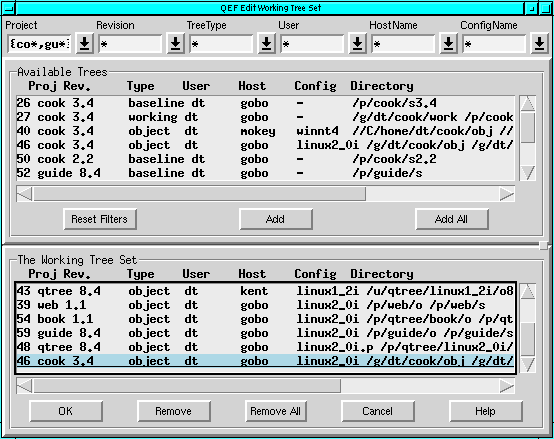The image size is (554, 439).
Task: Select available tree 50 cook 2.2 baseline
Action: 265,159
